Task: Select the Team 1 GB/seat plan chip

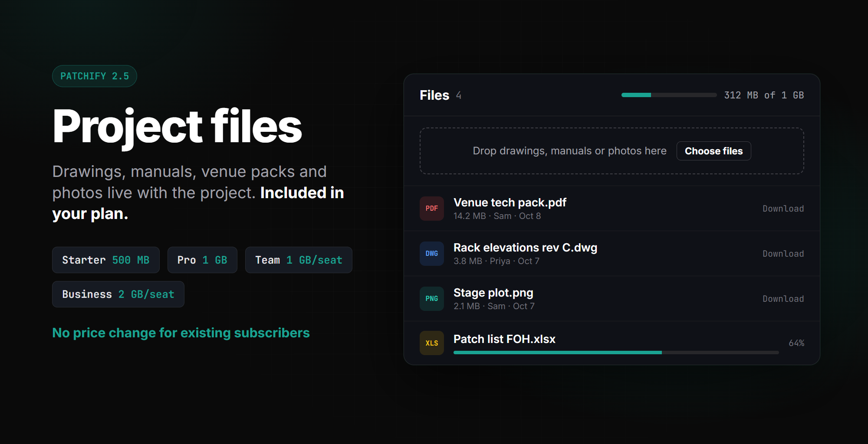Action: tap(299, 260)
